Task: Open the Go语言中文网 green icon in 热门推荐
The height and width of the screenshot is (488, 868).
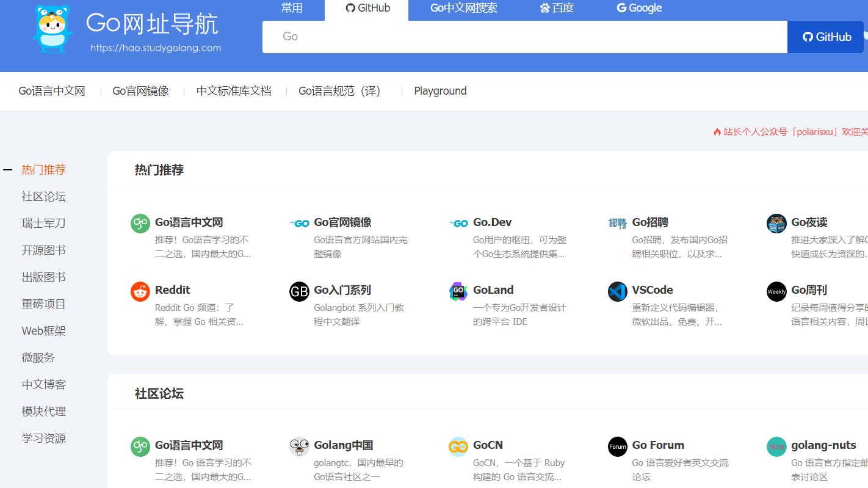Action: click(140, 224)
